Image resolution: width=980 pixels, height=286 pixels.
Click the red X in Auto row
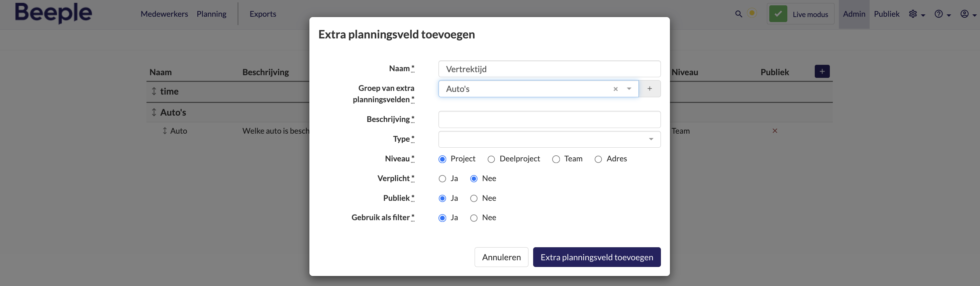pyautogui.click(x=775, y=131)
